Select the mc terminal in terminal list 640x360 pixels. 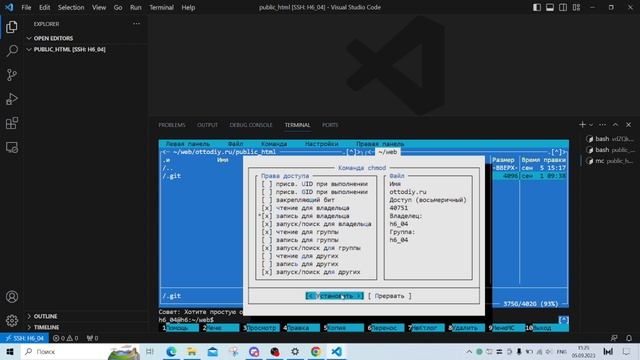(x=609, y=161)
